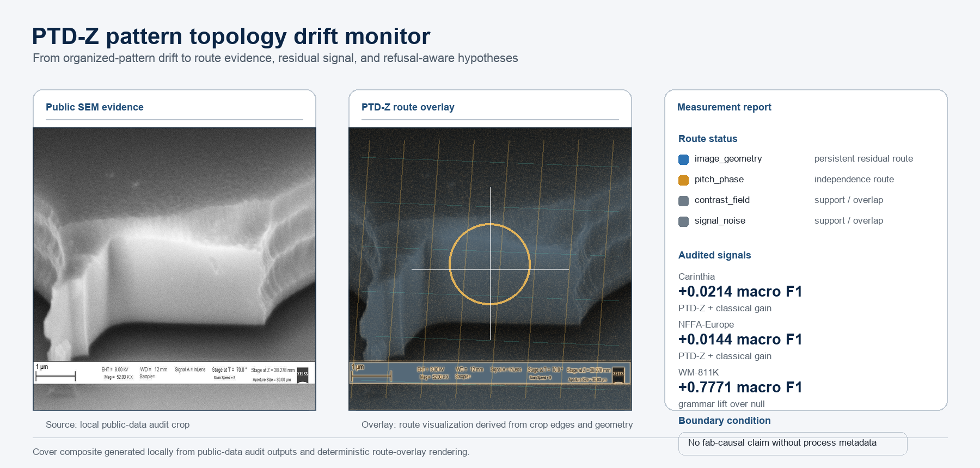Click 'persistent residual route' status text

tap(863, 159)
